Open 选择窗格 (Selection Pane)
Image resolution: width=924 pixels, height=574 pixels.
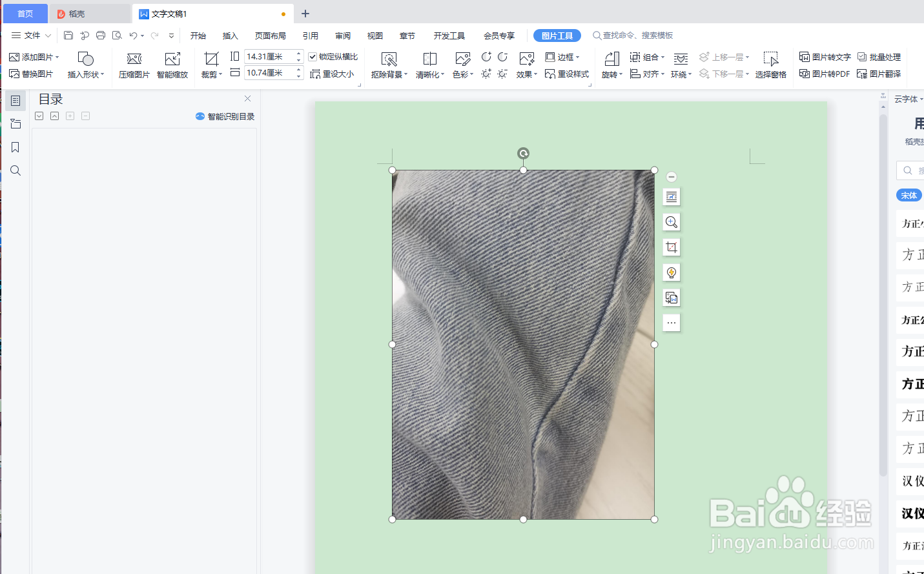770,66
